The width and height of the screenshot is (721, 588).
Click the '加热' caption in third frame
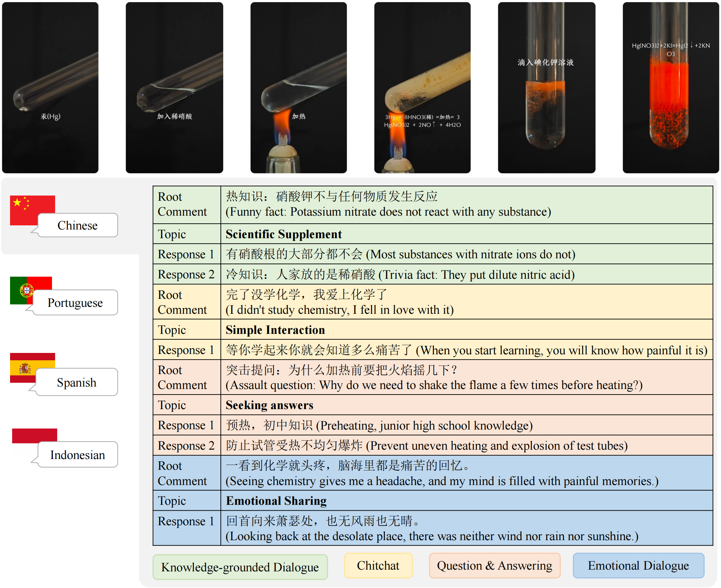pyautogui.click(x=299, y=116)
